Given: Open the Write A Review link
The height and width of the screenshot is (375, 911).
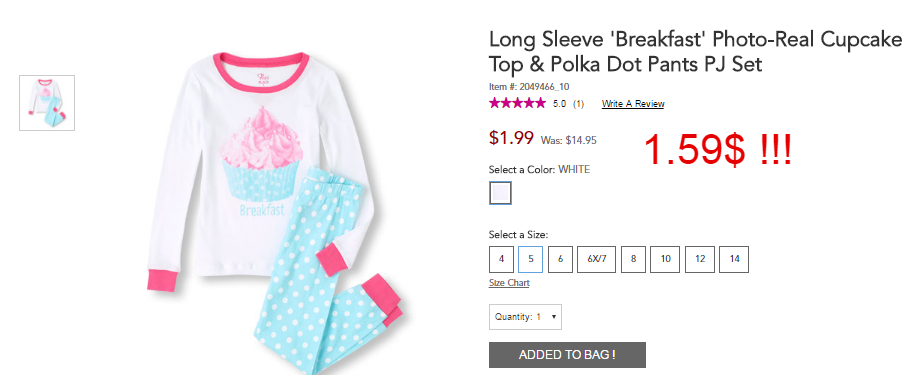Looking at the screenshot, I should pyautogui.click(x=633, y=104).
